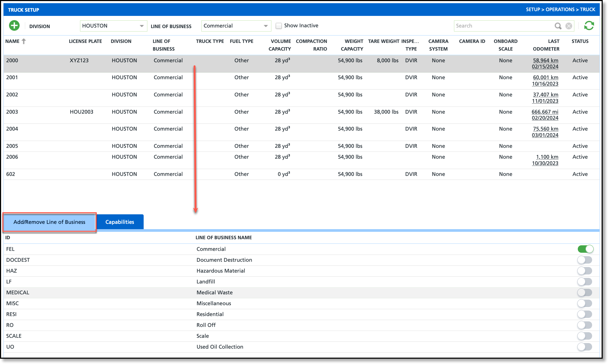608x364 pixels.
Task: Switch to the Capabilities tab
Action: click(x=120, y=222)
